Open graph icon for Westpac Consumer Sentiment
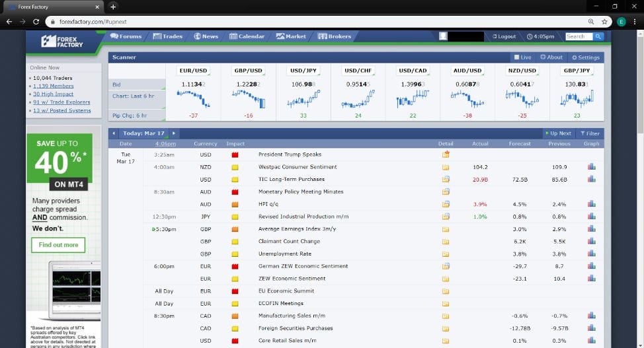This screenshot has height=348, width=644. [x=591, y=167]
